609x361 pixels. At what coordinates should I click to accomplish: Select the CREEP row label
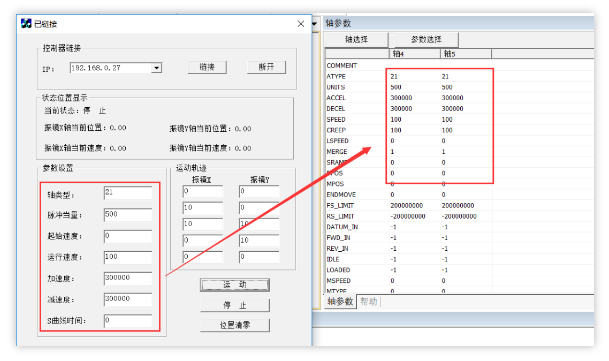[x=336, y=130]
